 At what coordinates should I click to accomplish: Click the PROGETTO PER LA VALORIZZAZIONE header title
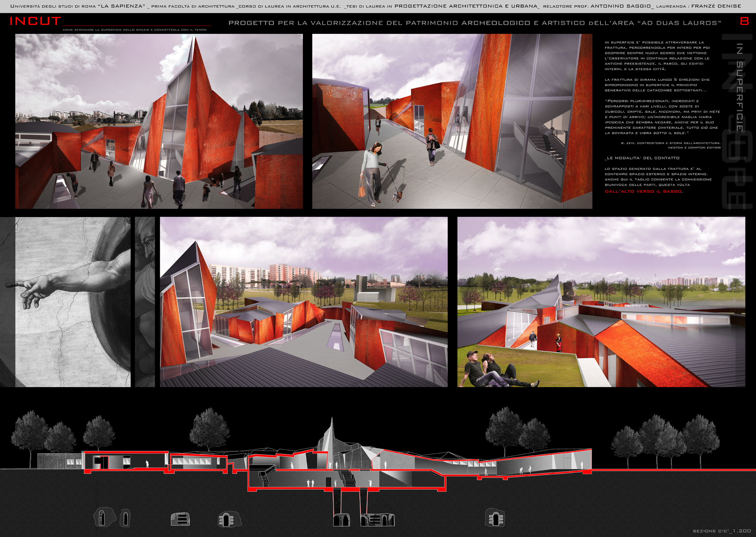pyautogui.click(x=474, y=23)
